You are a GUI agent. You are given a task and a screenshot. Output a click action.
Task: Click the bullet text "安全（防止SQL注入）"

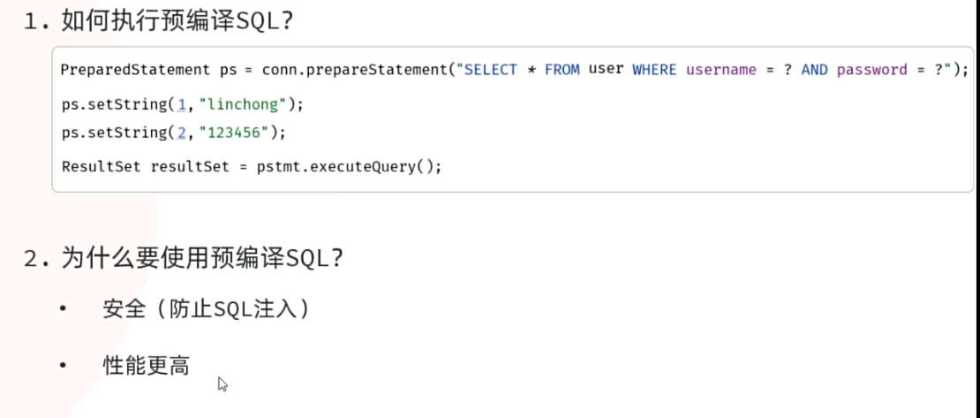207,309
